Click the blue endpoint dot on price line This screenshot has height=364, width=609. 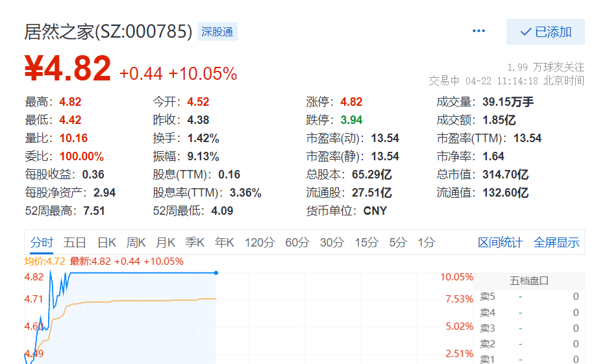216,273
